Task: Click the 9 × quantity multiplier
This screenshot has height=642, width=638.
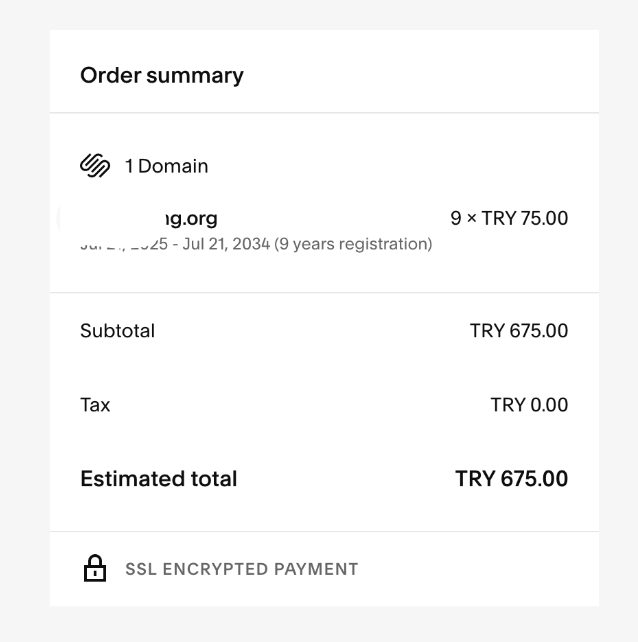Action: click(462, 218)
